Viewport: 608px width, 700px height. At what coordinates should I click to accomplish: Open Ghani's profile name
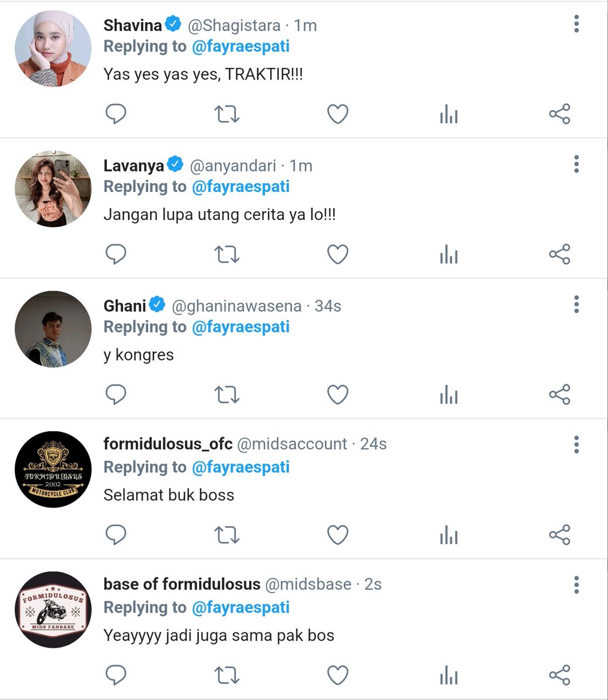[x=125, y=306]
